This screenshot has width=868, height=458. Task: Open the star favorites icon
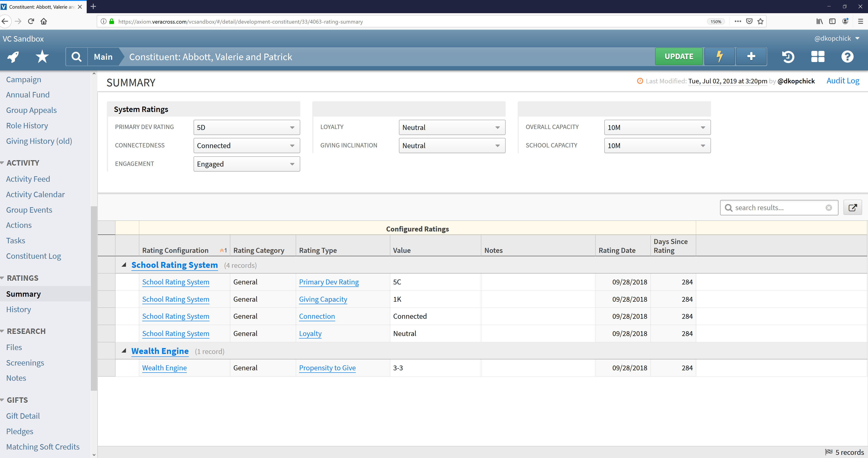(x=42, y=57)
